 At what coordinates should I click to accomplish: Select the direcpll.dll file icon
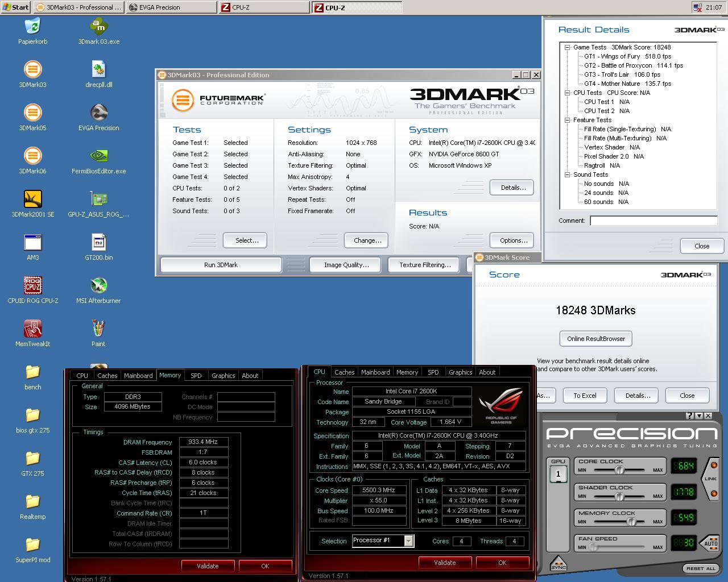[98, 74]
